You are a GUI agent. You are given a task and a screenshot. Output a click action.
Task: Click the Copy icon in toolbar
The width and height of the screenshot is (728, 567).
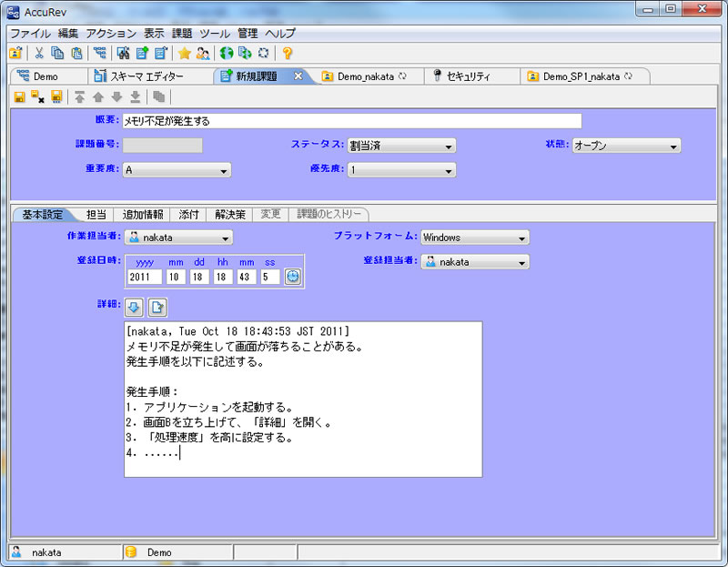pos(57,53)
